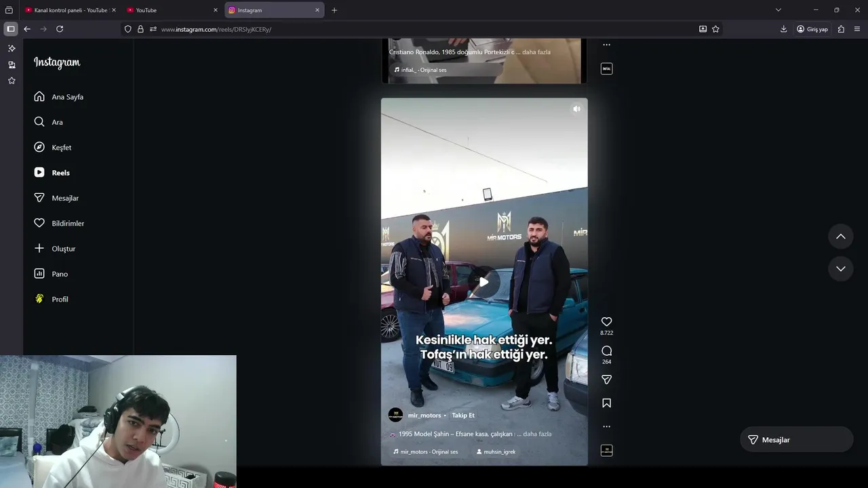This screenshot has width=868, height=488.
Task: Open the infial audio thumbnail
Action: 607,68
